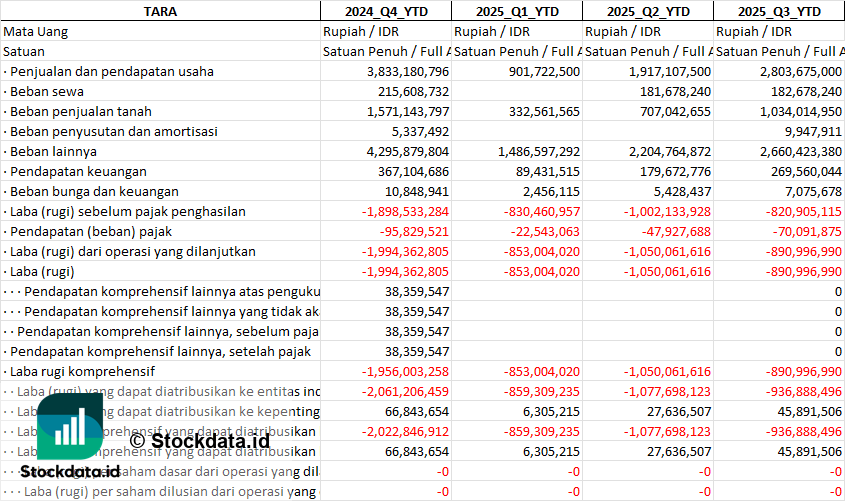
Task: Select value 901,722,500
Action: coord(544,72)
